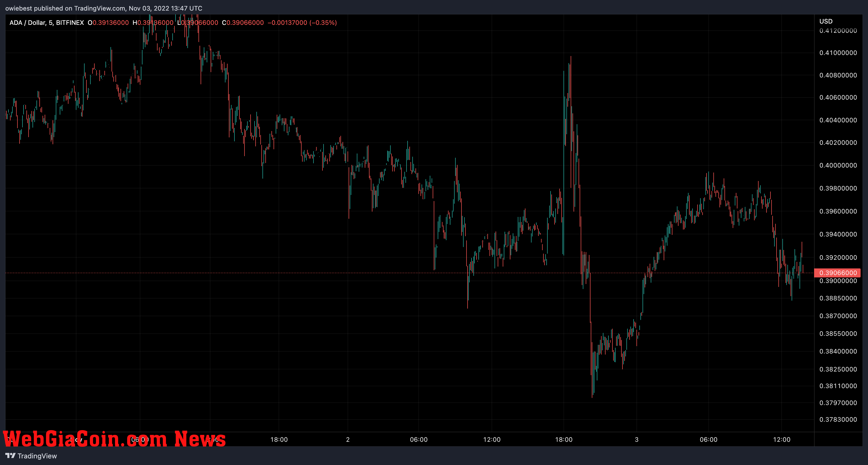Viewport: 868px width, 465px height.
Task: Click the 18:00 label before day 3
Action: 564,439
